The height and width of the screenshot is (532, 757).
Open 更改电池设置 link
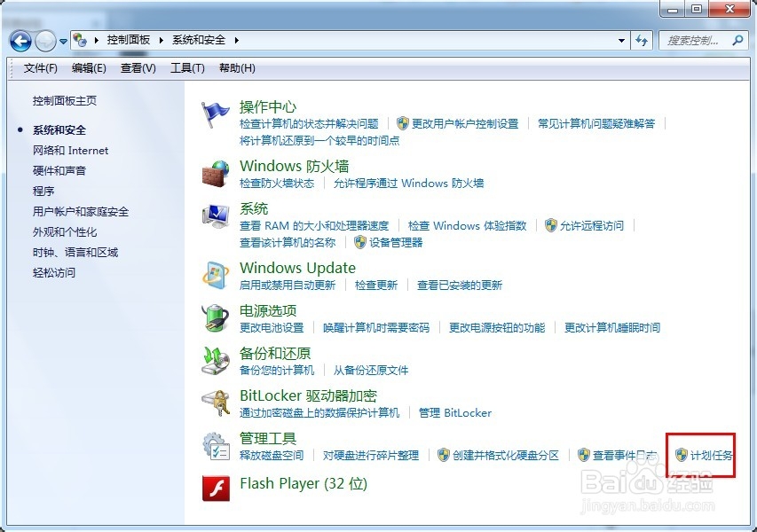[x=272, y=328]
